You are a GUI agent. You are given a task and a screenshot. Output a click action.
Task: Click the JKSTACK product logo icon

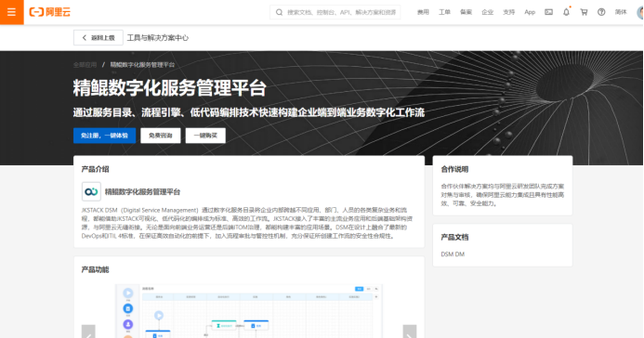point(91,191)
